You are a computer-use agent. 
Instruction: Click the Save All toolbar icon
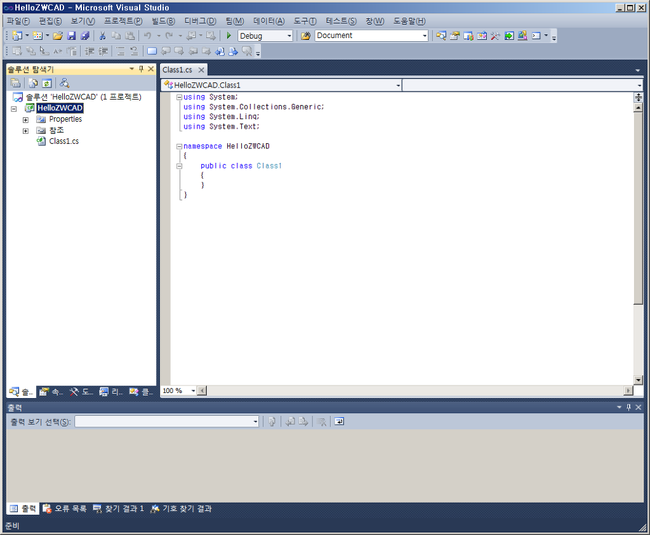click(x=85, y=36)
